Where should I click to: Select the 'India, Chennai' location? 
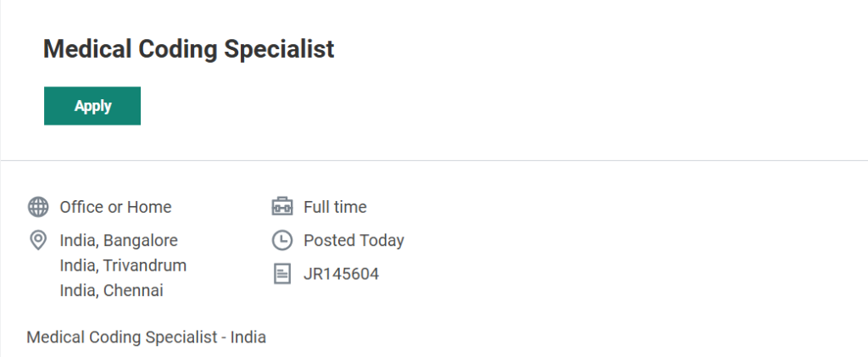click(x=111, y=291)
